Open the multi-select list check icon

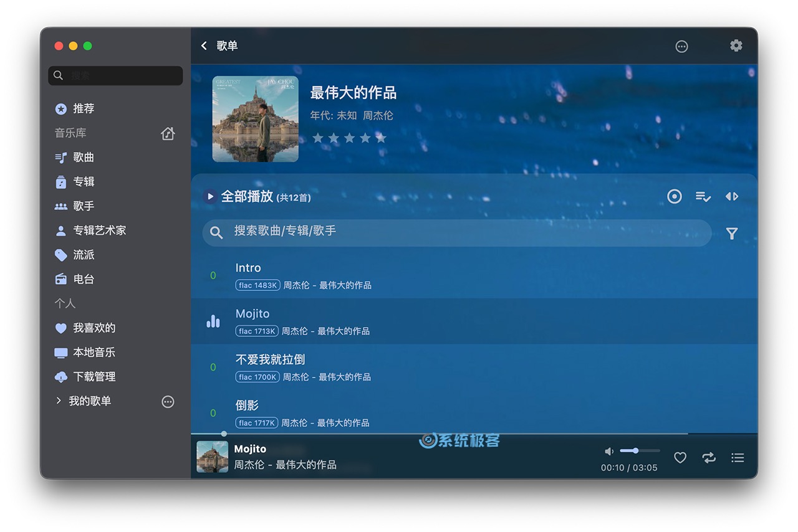(x=703, y=197)
